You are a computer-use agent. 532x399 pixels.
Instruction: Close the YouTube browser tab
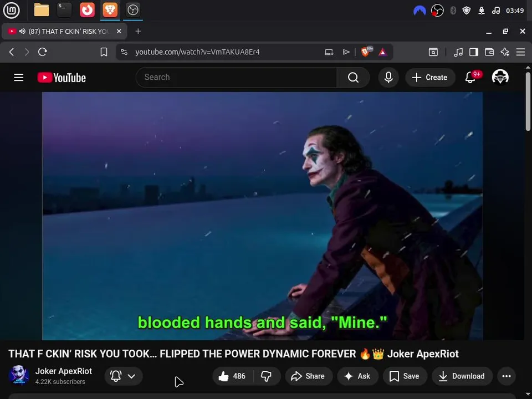pyautogui.click(x=119, y=31)
